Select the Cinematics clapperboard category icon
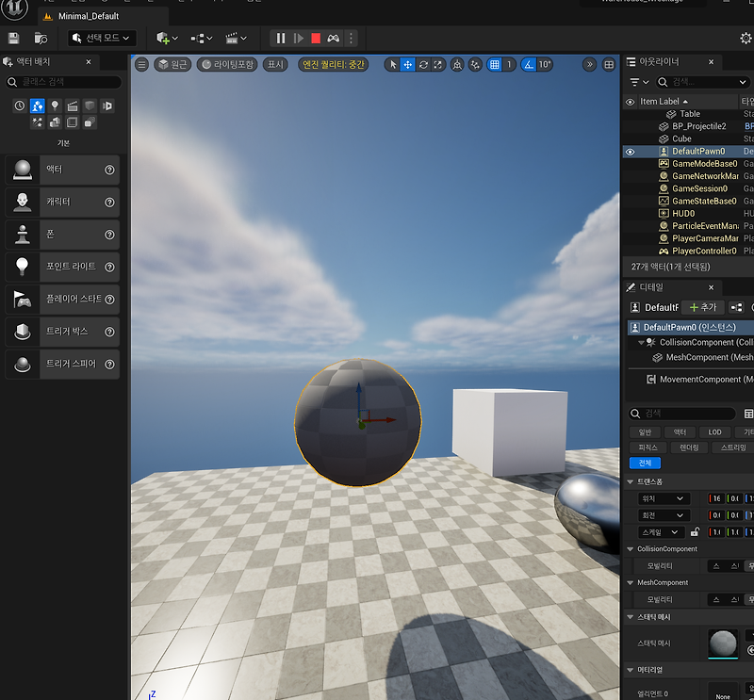 click(x=72, y=106)
